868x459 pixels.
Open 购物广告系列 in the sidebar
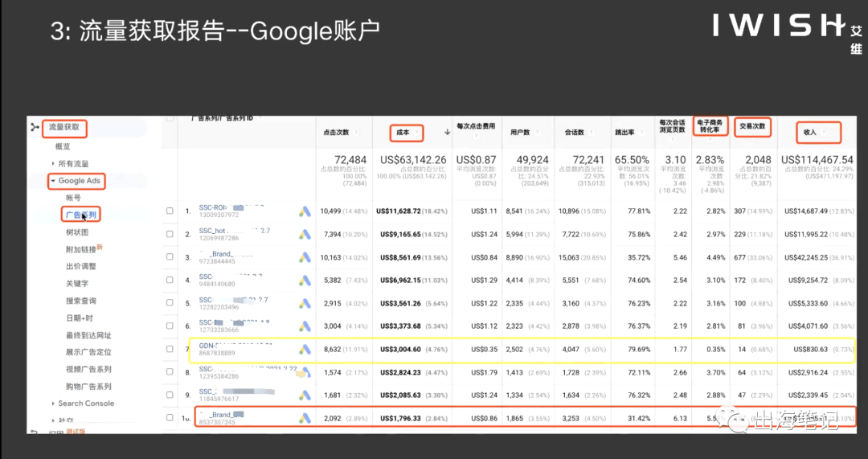coord(88,387)
